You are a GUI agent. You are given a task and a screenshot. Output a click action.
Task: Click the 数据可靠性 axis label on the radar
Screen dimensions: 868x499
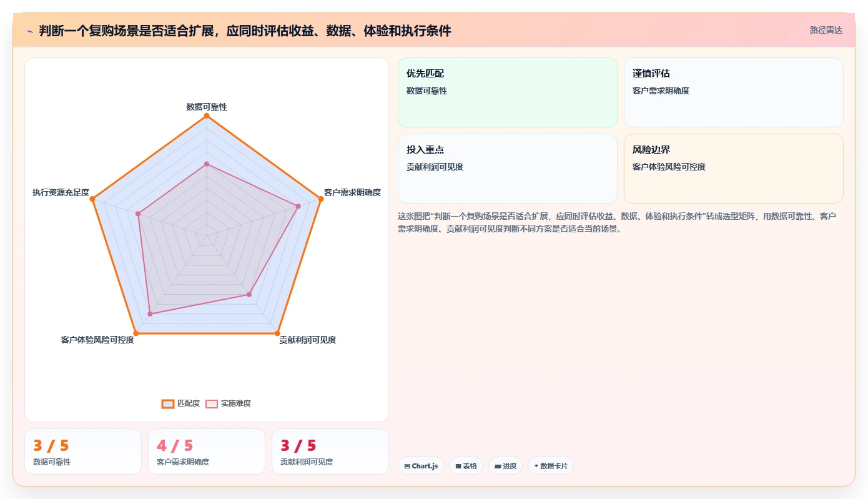click(x=207, y=107)
